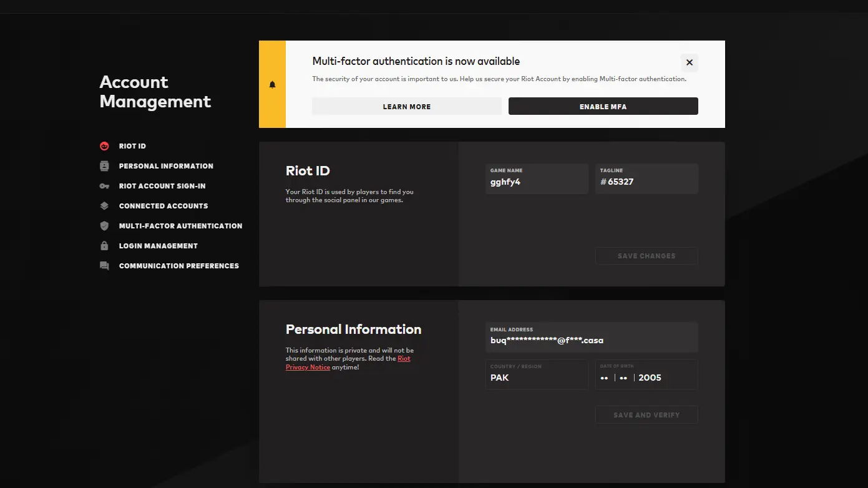The height and width of the screenshot is (488, 868).
Task: Click the Riot ID fist icon in sidebar
Action: point(104,146)
